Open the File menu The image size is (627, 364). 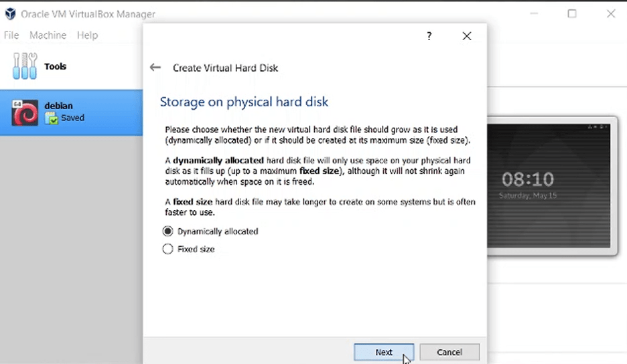pos(11,35)
